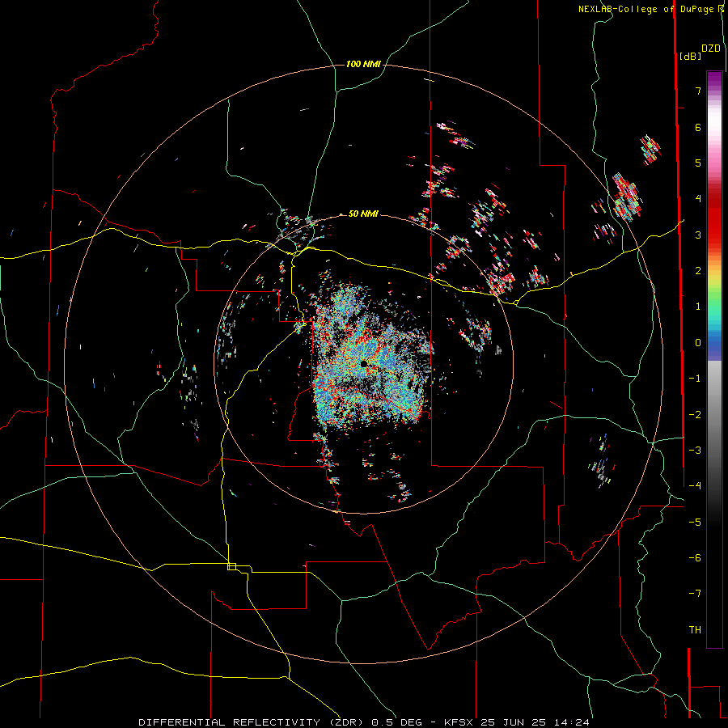
Task: Click the -7 value on the scale
Action: coord(695,594)
